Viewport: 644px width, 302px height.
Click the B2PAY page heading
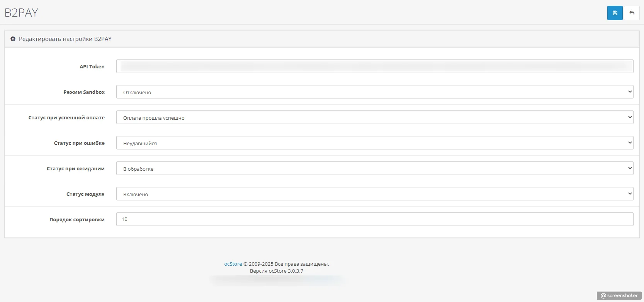click(x=21, y=13)
